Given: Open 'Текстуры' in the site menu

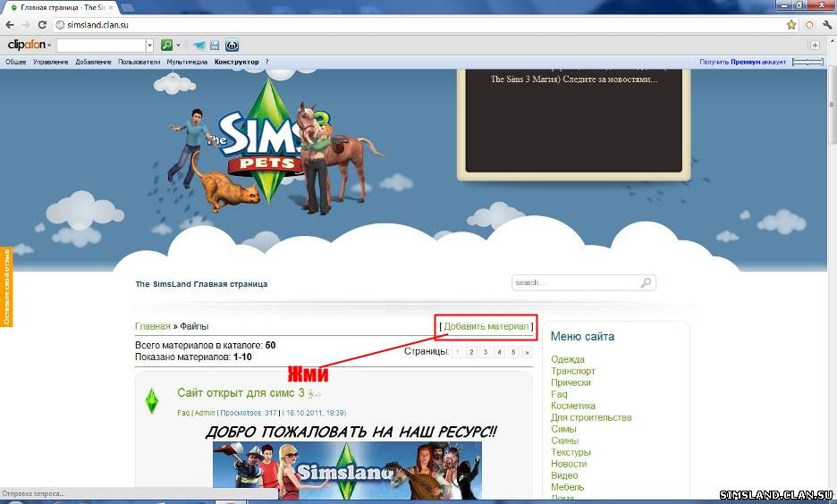Looking at the screenshot, I should tap(571, 452).
